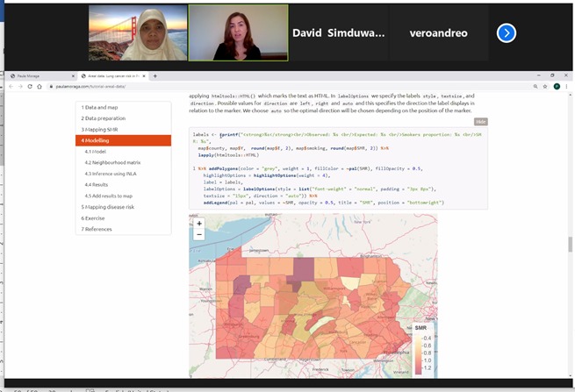Open a new browser tab
The image size is (575, 392).
coord(155,75)
